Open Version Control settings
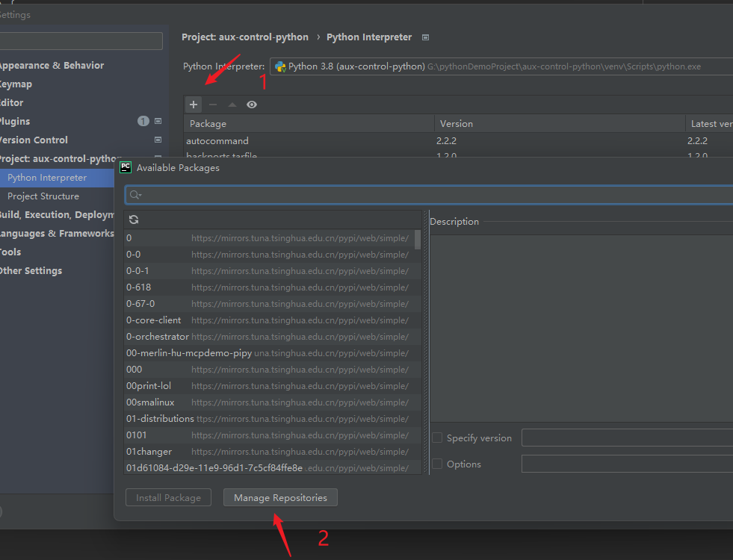 pos(34,140)
